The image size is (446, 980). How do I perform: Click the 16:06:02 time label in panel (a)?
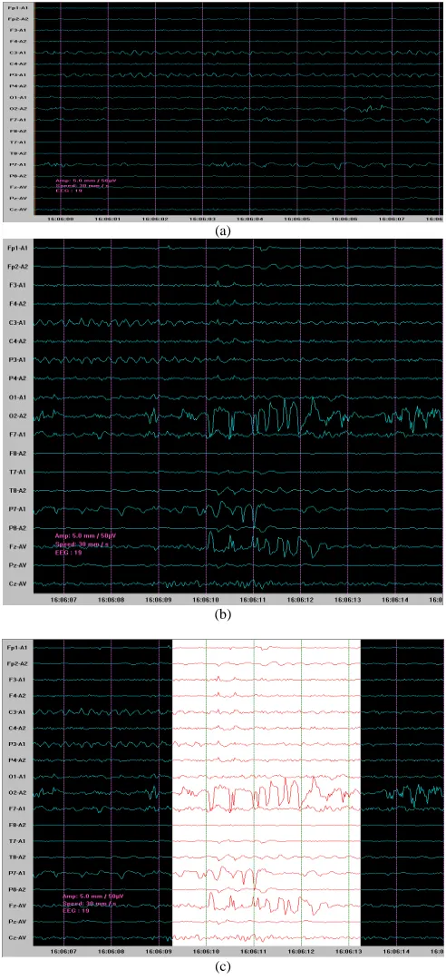(x=155, y=220)
